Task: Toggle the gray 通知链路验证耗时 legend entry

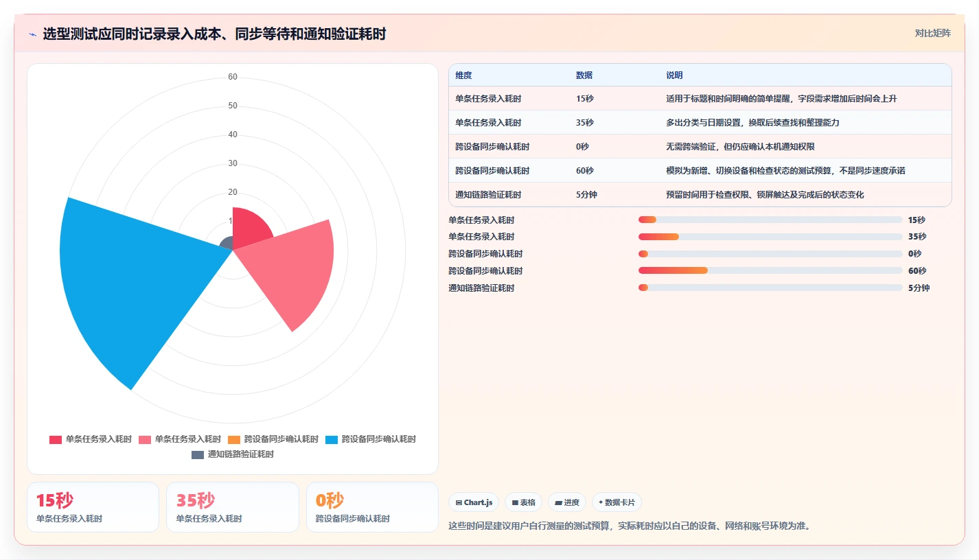Action: [232, 454]
